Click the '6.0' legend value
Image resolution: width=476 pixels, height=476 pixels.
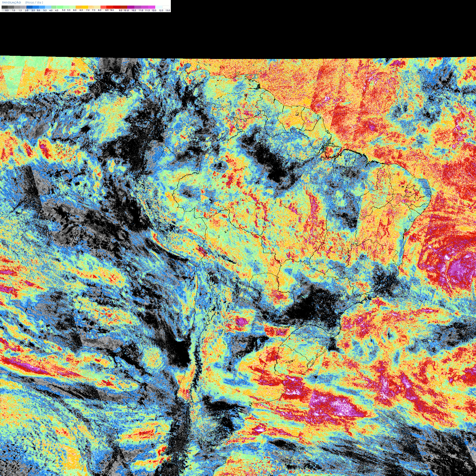pos(75,10)
